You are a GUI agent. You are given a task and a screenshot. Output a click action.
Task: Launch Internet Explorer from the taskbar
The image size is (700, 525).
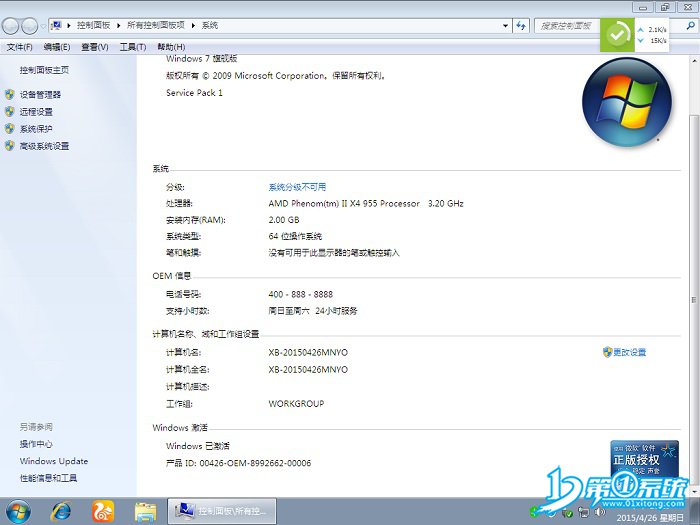(62, 511)
